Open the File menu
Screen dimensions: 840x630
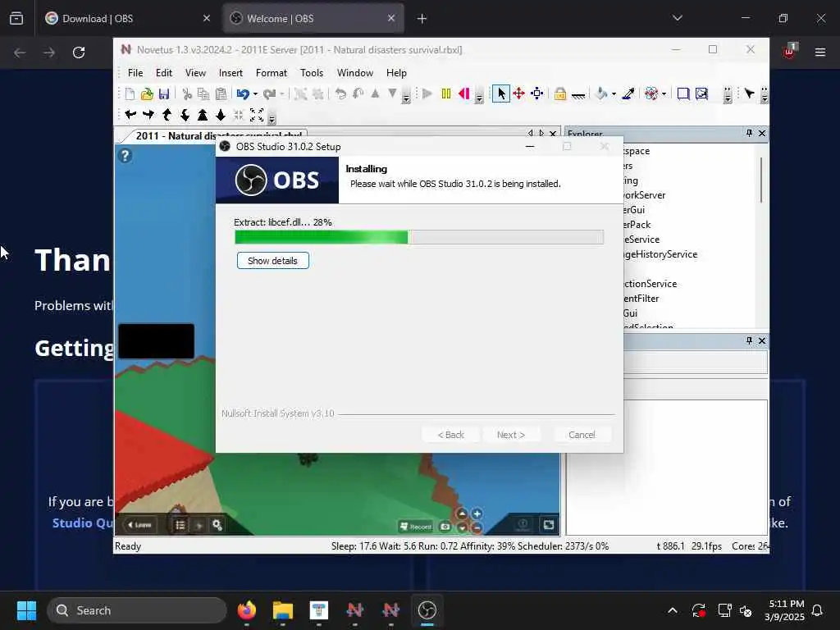(135, 73)
